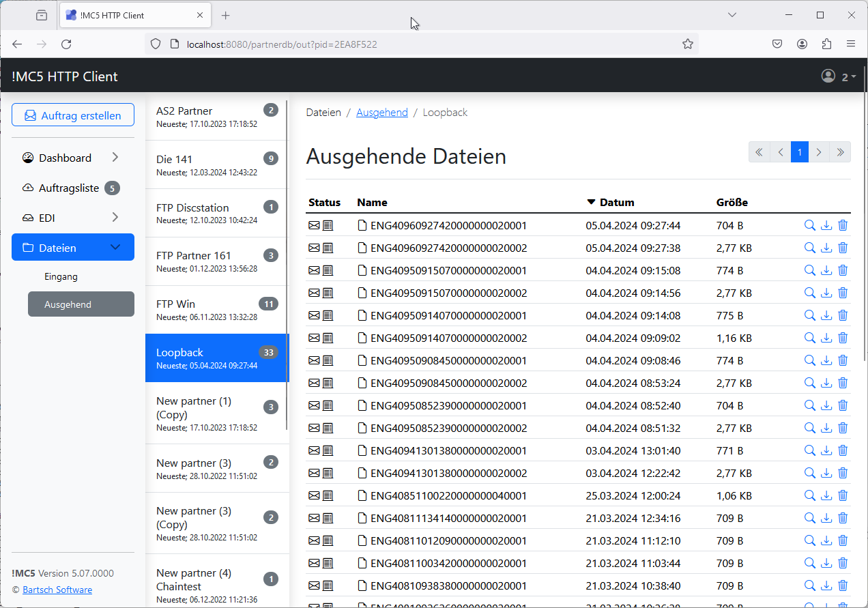Open Firefox application menu
This screenshot has width=868, height=608.
coord(851,44)
